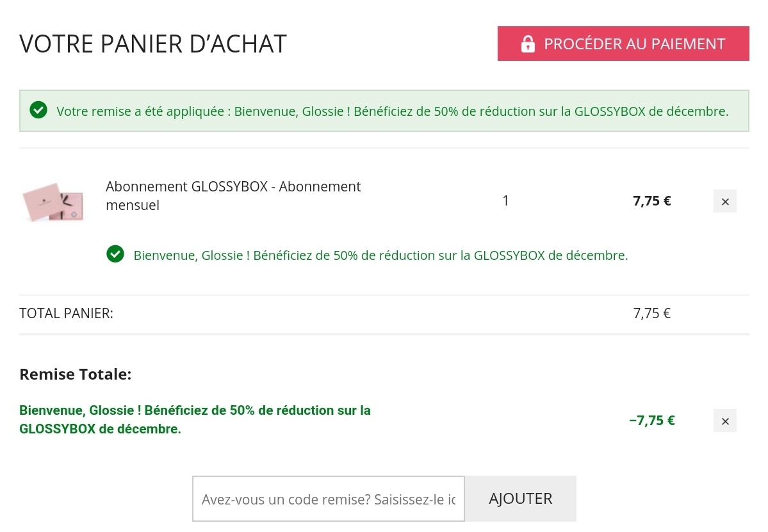The height and width of the screenshot is (532, 768).
Task: Click the Votre Panier d'Achat heading
Action: click(153, 44)
